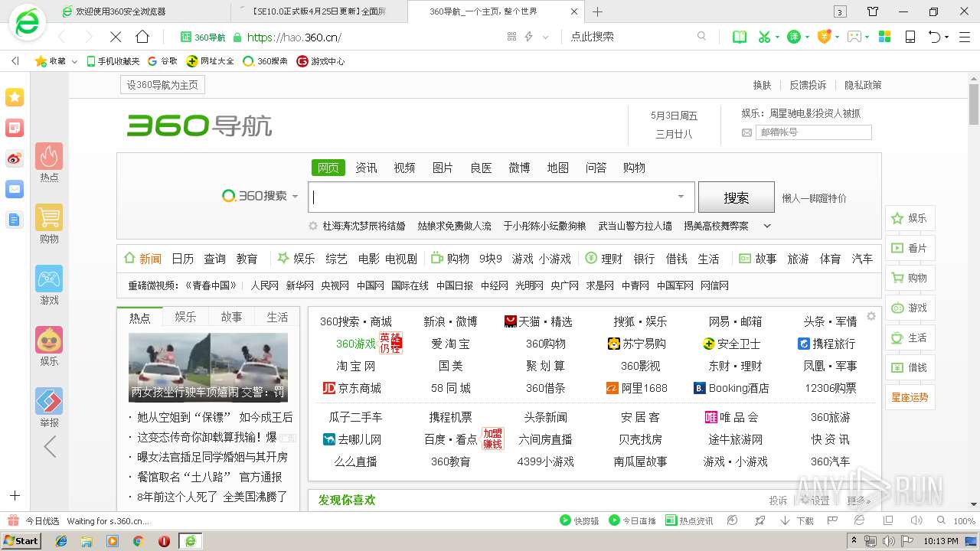Open the favorites star in left sidebar
Image resolution: width=980 pixels, height=551 pixels.
(15, 97)
